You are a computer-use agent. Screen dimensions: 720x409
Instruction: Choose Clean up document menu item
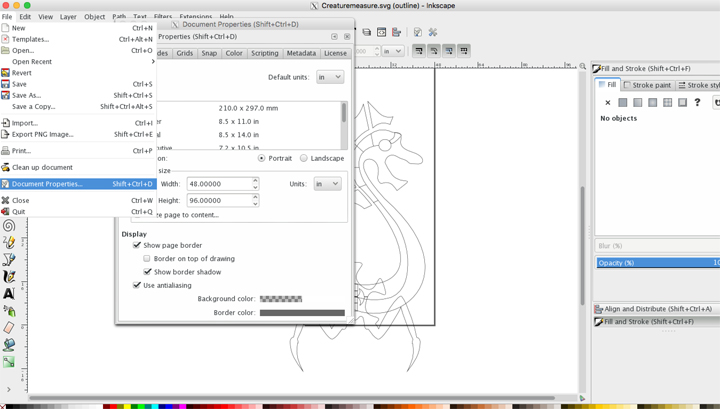(x=78, y=168)
